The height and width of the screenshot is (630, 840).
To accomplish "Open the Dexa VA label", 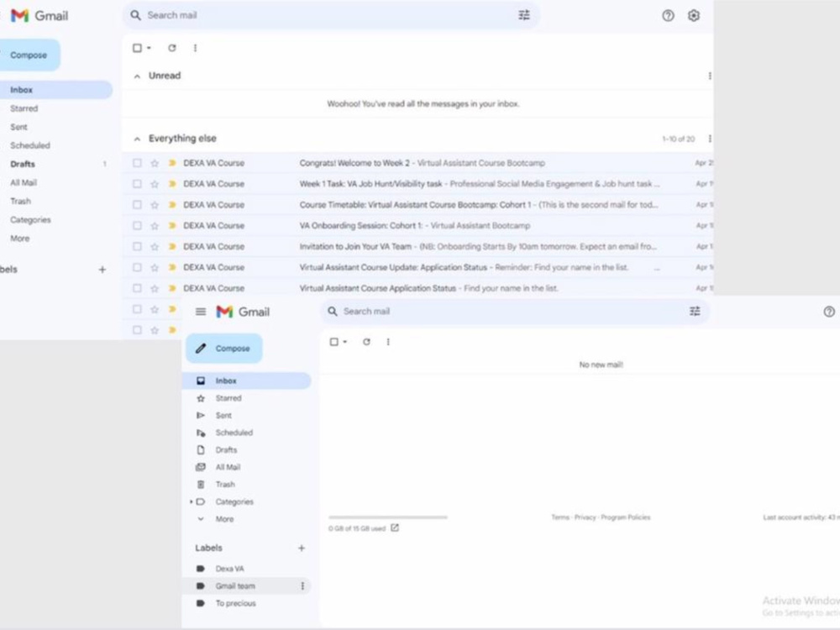I will pyautogui.click(x=230, y=569).
